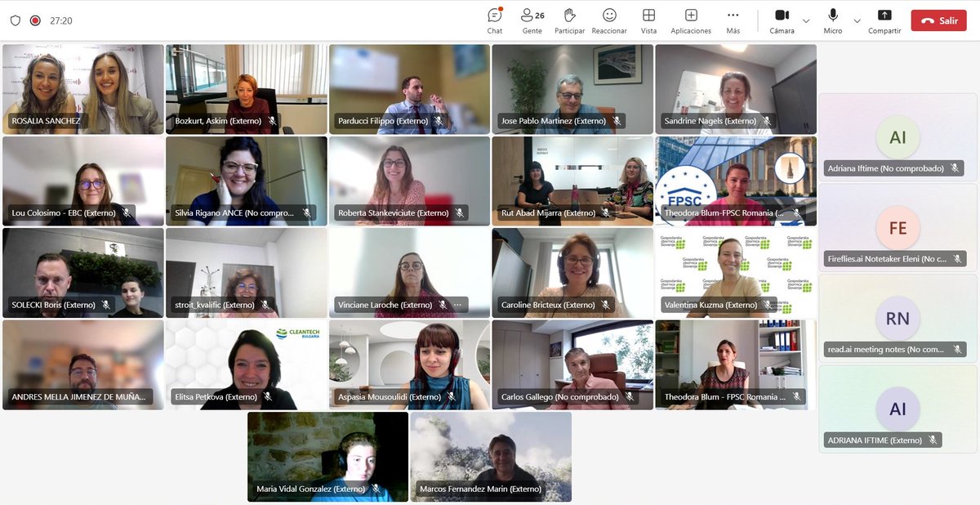
Task: Show the Gente participants list
Action: (x=532, y=20)
